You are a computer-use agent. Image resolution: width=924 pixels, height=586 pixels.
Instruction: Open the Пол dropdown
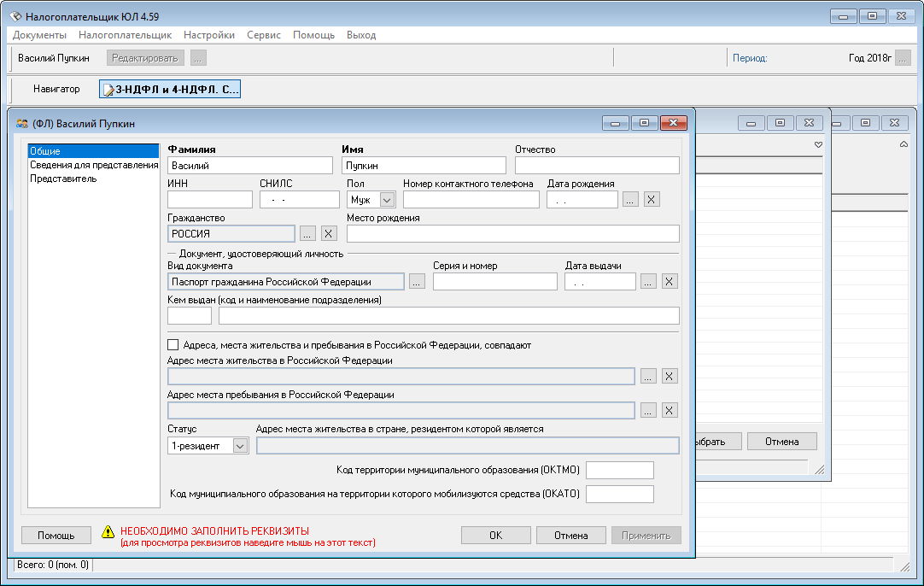(x=387, y=200)
